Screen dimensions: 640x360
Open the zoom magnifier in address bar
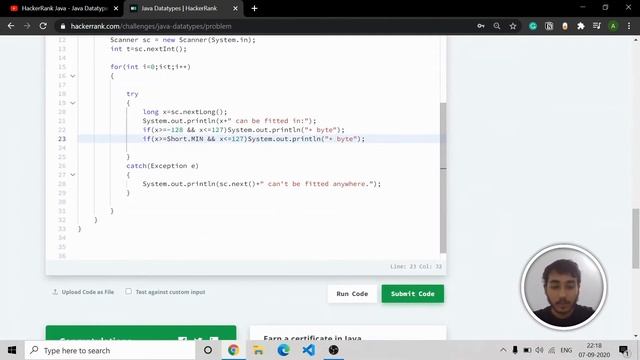click(497, 26)
